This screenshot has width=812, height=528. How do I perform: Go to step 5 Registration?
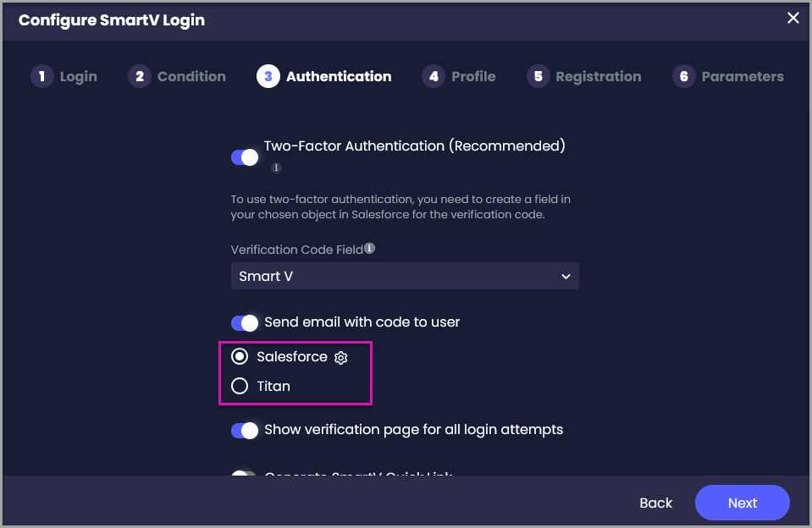pos(584,77)
